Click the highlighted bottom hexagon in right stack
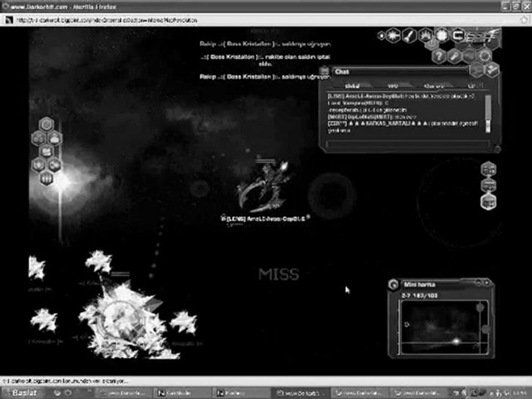 489,202
